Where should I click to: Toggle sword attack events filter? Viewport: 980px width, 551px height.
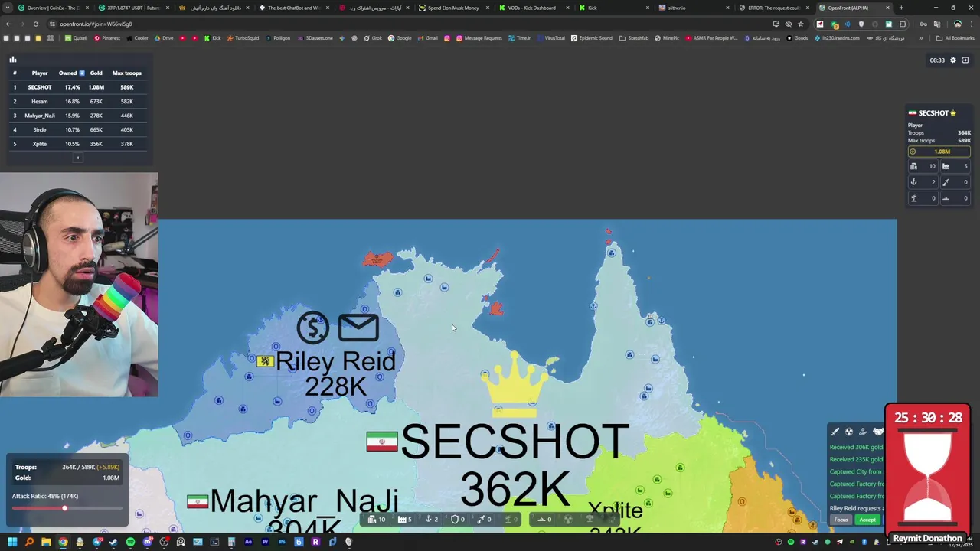pyautogui.click(x=835, y=432)
